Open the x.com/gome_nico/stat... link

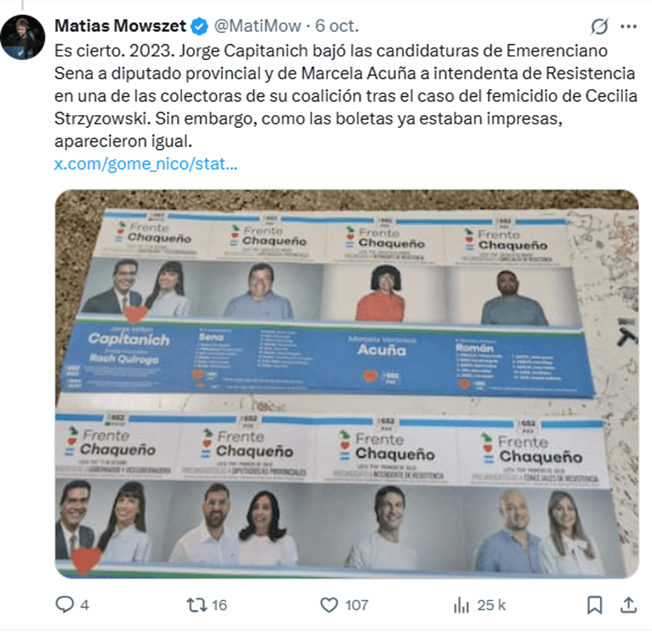tap(146, 164)
